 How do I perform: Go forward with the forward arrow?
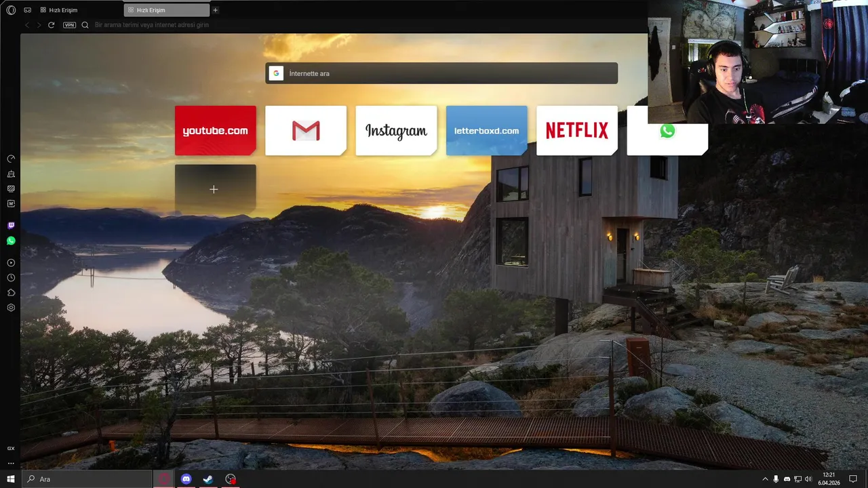(39, 25)
